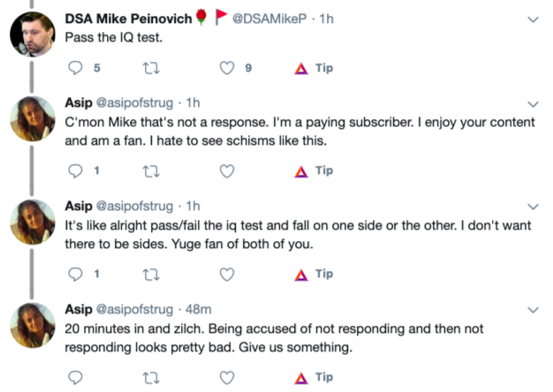Reply to the "C'mon Mike" tweet

(x=74, y=171)
